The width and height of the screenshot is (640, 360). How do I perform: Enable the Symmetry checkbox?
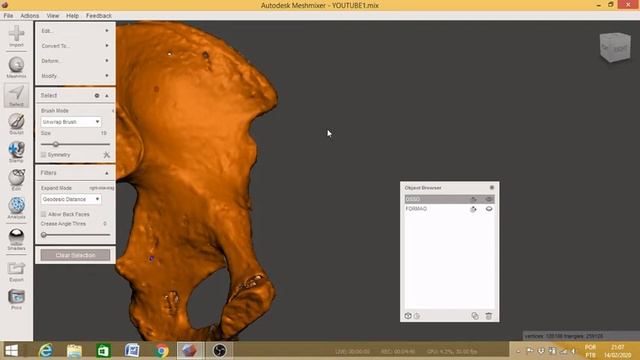[x=43, y=155]
